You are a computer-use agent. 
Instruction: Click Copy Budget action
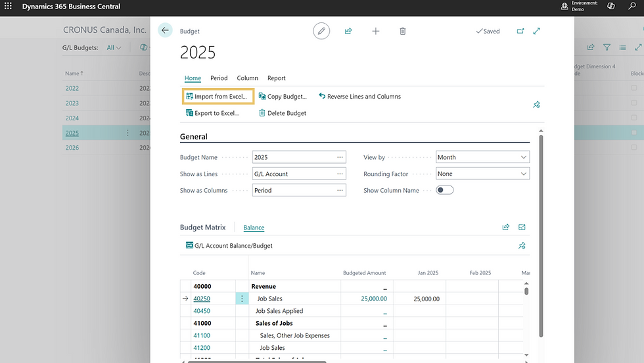tap(283, 96)
